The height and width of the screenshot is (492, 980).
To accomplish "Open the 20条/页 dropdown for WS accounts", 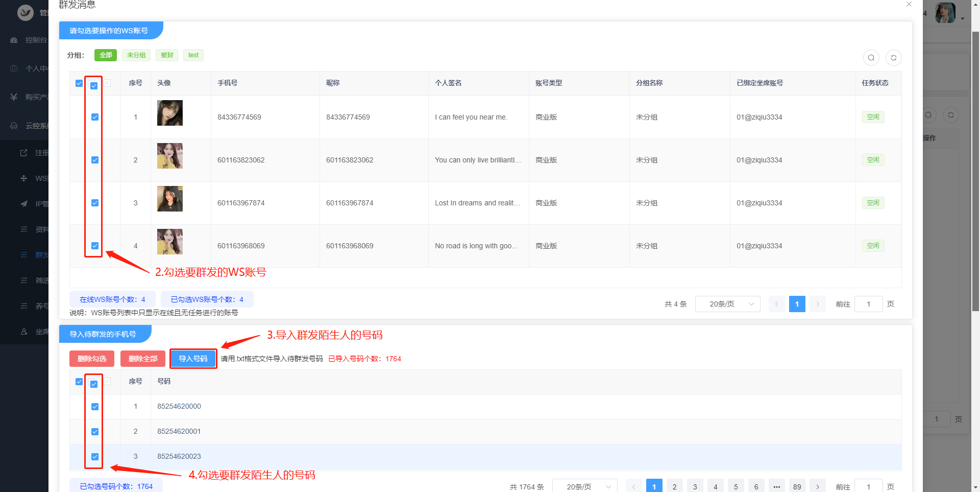I will point(728,304).
